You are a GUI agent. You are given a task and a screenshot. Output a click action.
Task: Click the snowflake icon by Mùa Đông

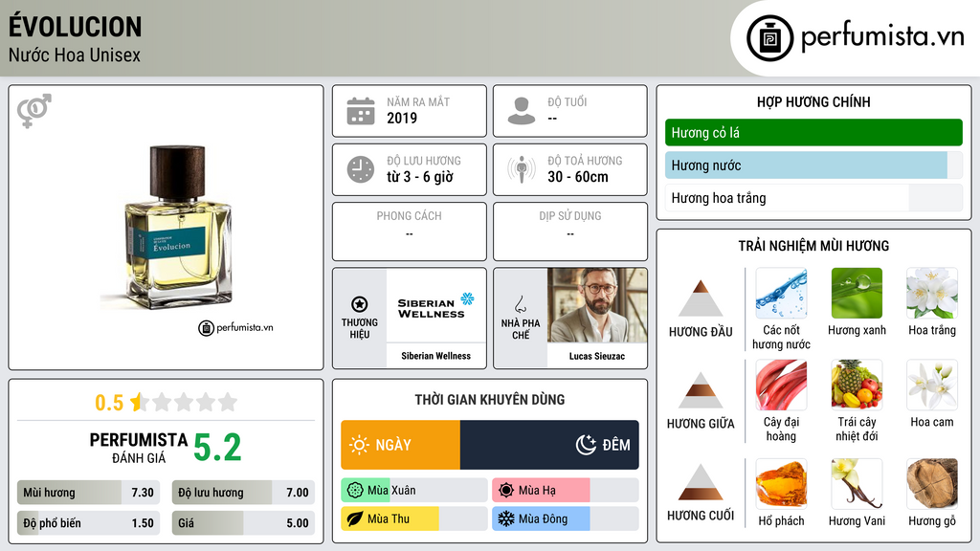click(505, 519)
